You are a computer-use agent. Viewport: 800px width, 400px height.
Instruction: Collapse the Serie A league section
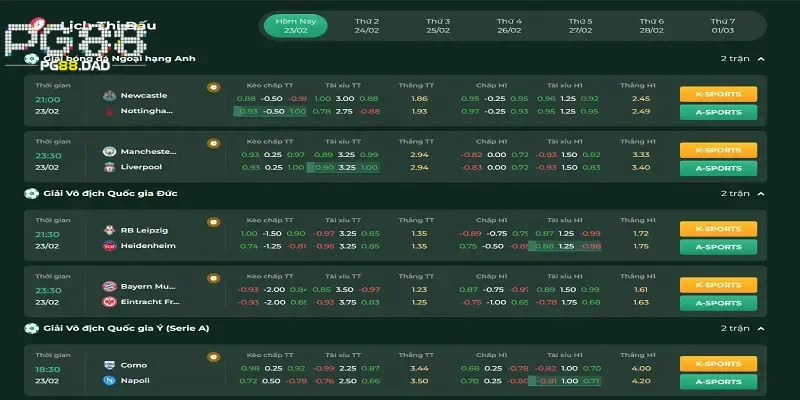[761, 329]
